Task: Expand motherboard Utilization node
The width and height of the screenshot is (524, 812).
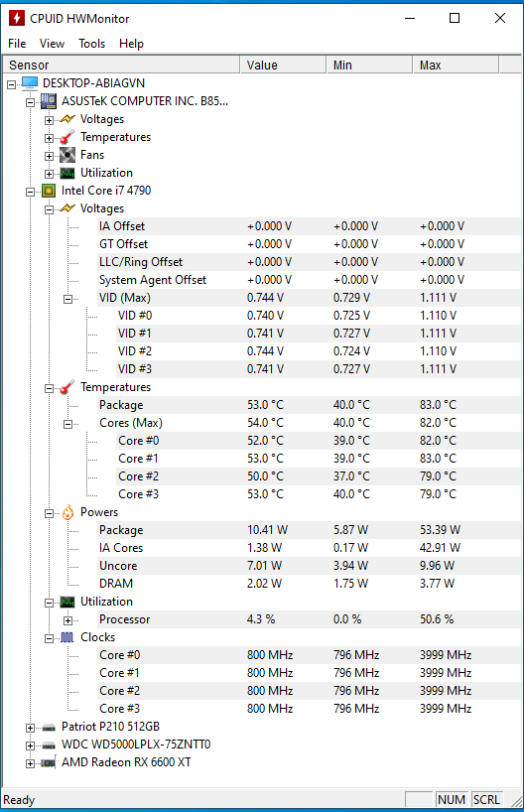Action: point(49,174)
